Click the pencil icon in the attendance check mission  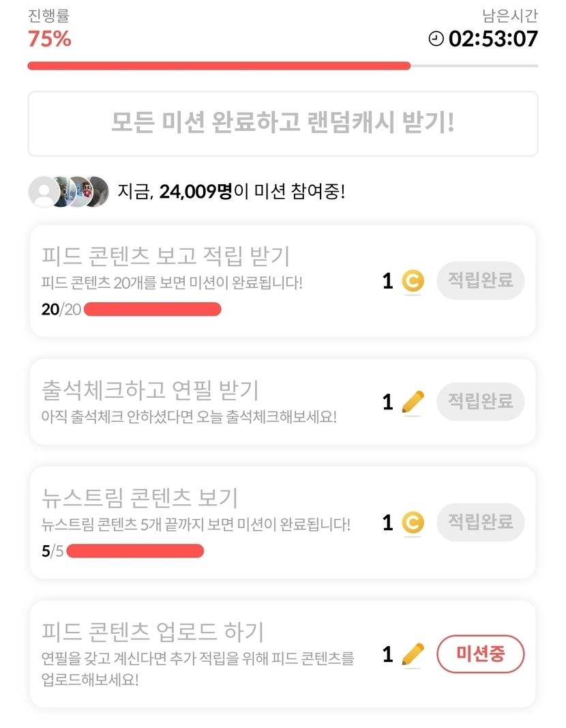click(413, 402)
